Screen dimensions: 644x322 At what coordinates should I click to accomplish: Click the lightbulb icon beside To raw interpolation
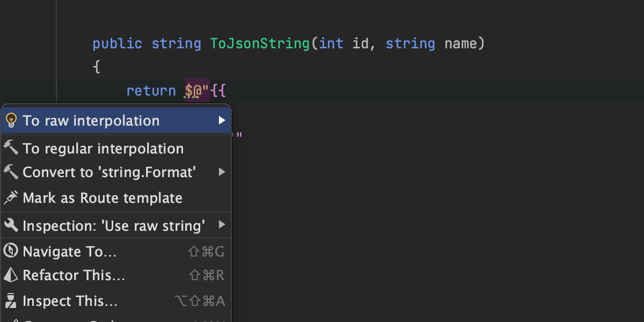click(11, 121)
